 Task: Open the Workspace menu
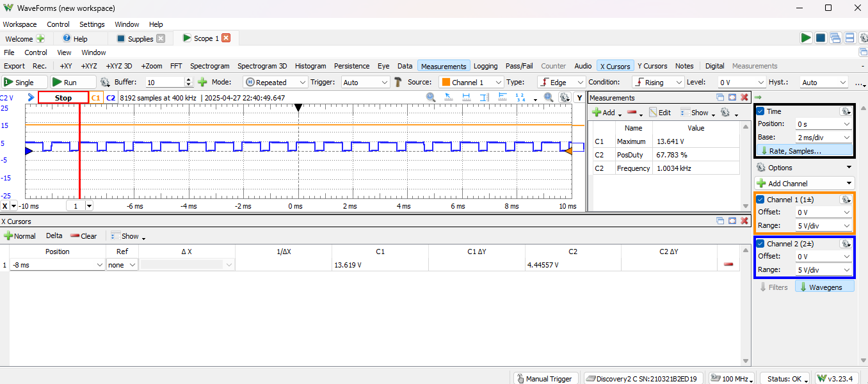[x=20, y=24]
